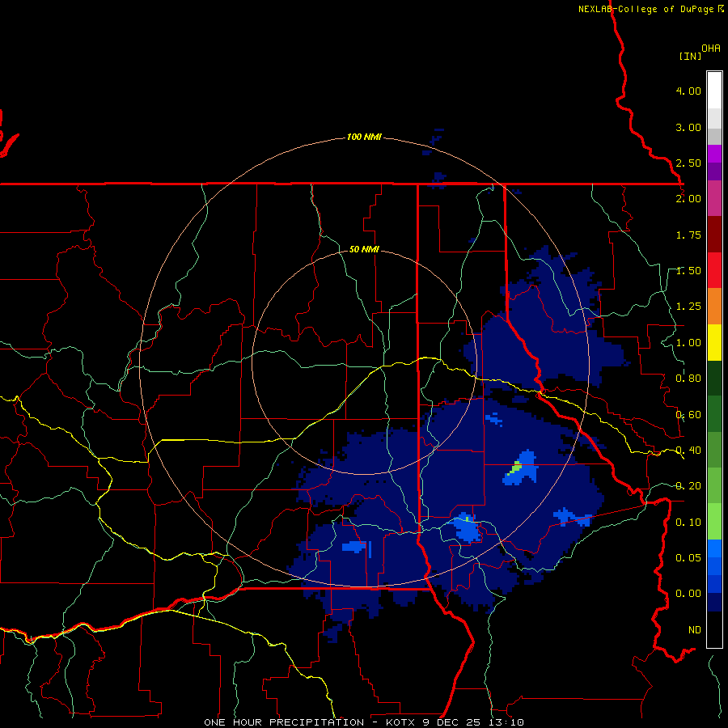Click the 50 NMI range ring label
The height and width of the screenshot is (728, 728).
pos(364,249)
